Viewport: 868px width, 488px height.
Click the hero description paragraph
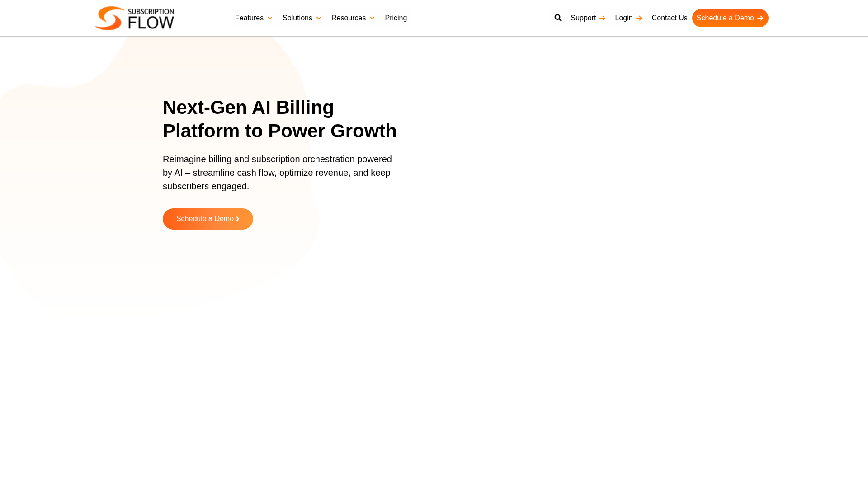pyautogui.click(x=277, y=172)
